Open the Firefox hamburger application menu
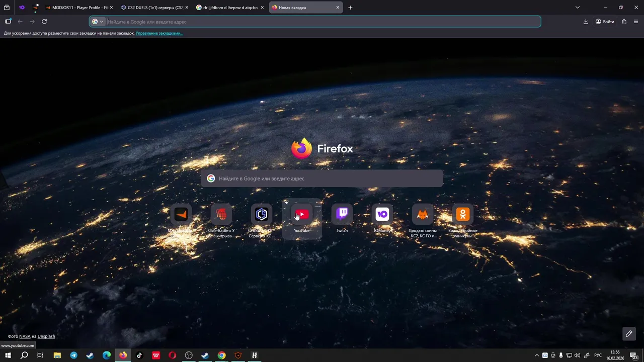This screenshot has height=362, width=644. tap(636, 22)
